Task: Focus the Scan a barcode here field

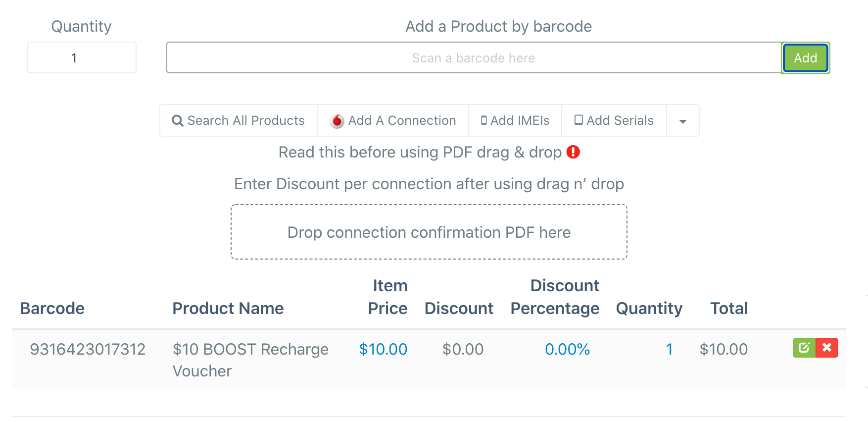Action: point(474,58)
